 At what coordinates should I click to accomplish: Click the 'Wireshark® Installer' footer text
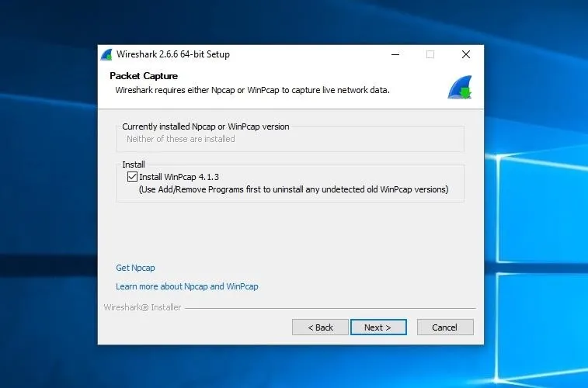click(x=142, y=307)
